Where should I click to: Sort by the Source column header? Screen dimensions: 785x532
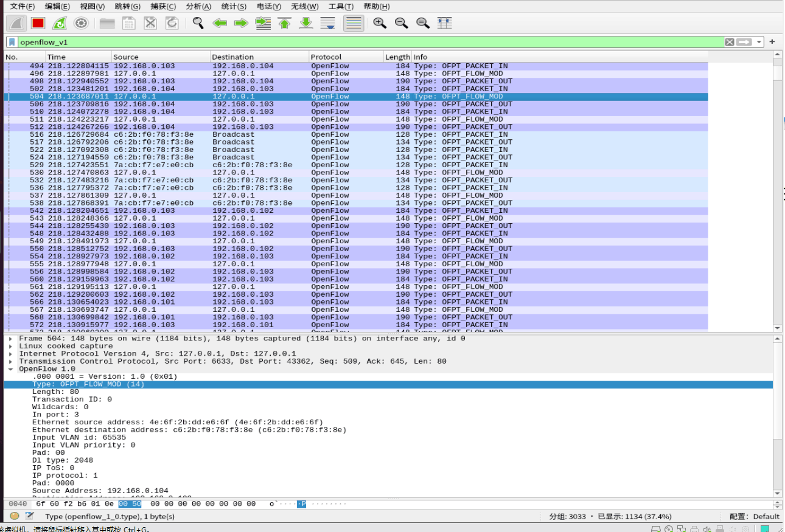[x=161, y=57]
